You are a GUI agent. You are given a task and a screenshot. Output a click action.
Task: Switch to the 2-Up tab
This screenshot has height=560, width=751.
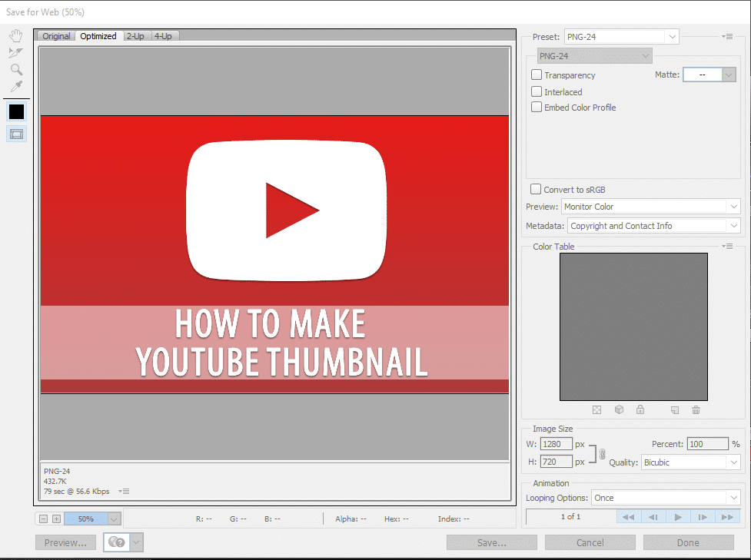[x=135, y=36]
